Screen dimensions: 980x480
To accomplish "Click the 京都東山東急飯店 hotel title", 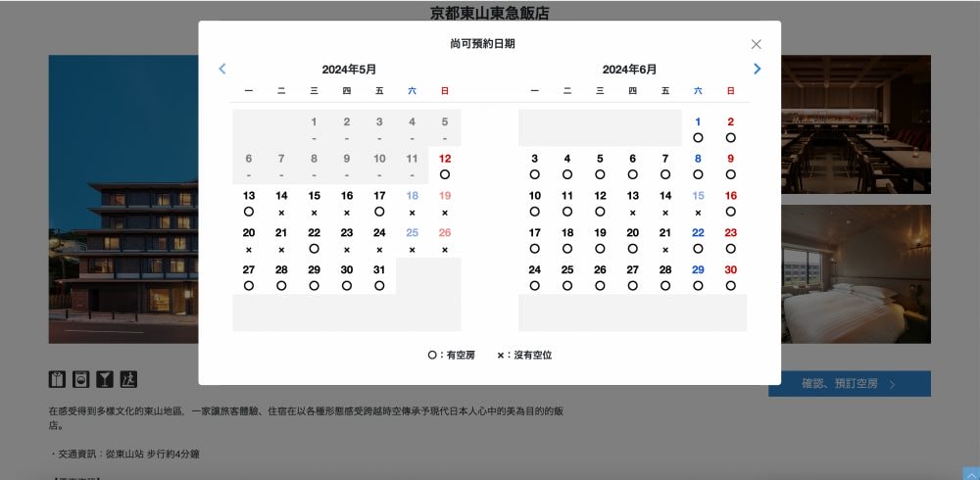I will [490, 13].
